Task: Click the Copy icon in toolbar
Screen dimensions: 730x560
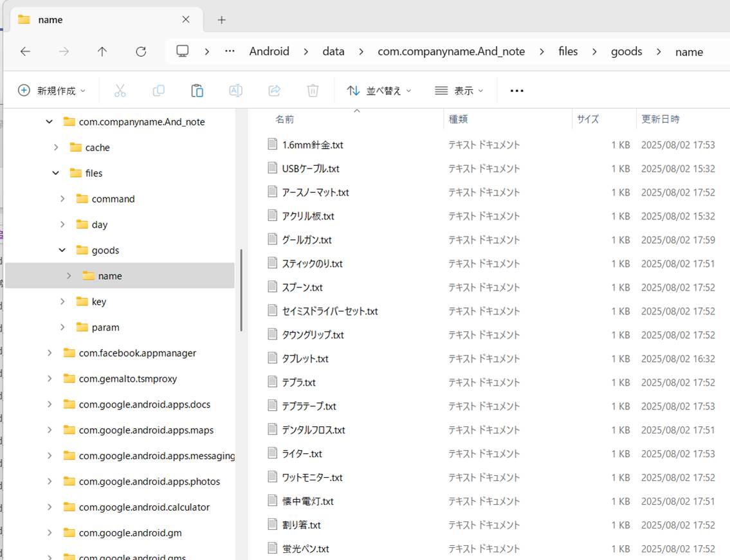Action: [x=158, y=91]
